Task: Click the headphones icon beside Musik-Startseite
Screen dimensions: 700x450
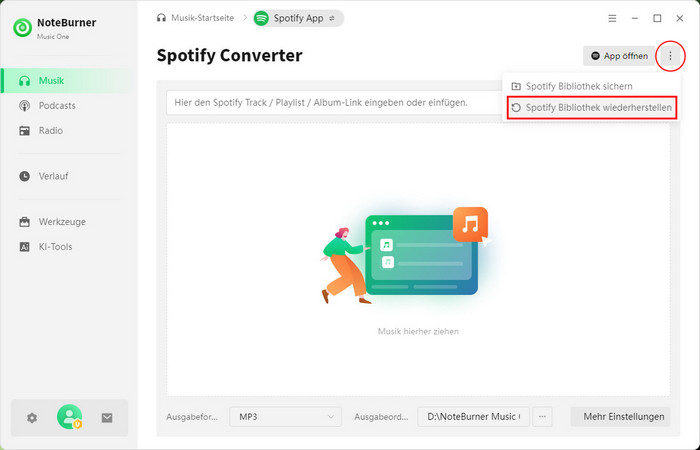Action: (161, 18)
